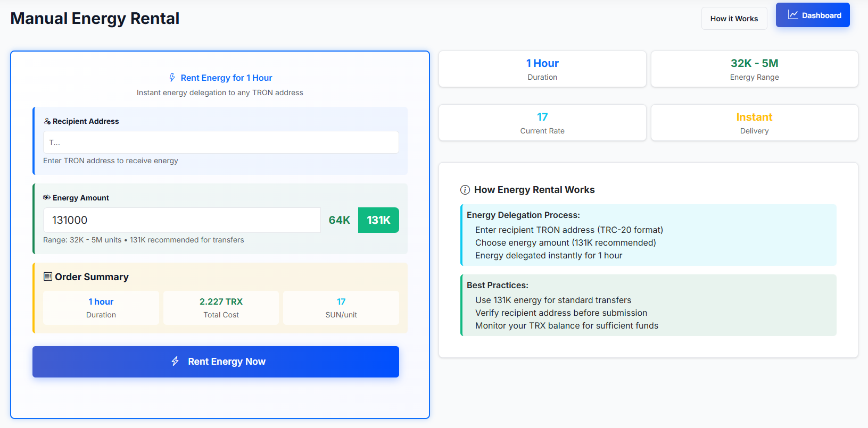Screen dimensions: 868x428
Task: Focus the Recipient Address input field
Action: (221, 142)
